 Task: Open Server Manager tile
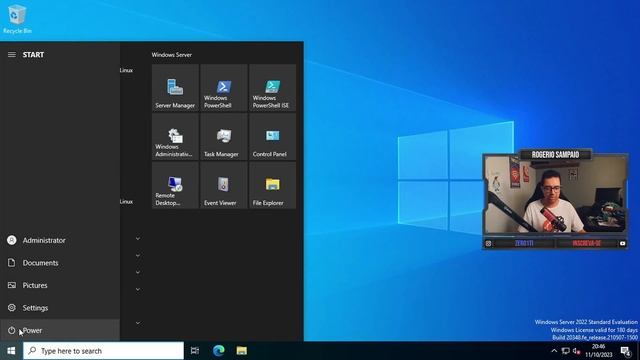tap(175, 87)
